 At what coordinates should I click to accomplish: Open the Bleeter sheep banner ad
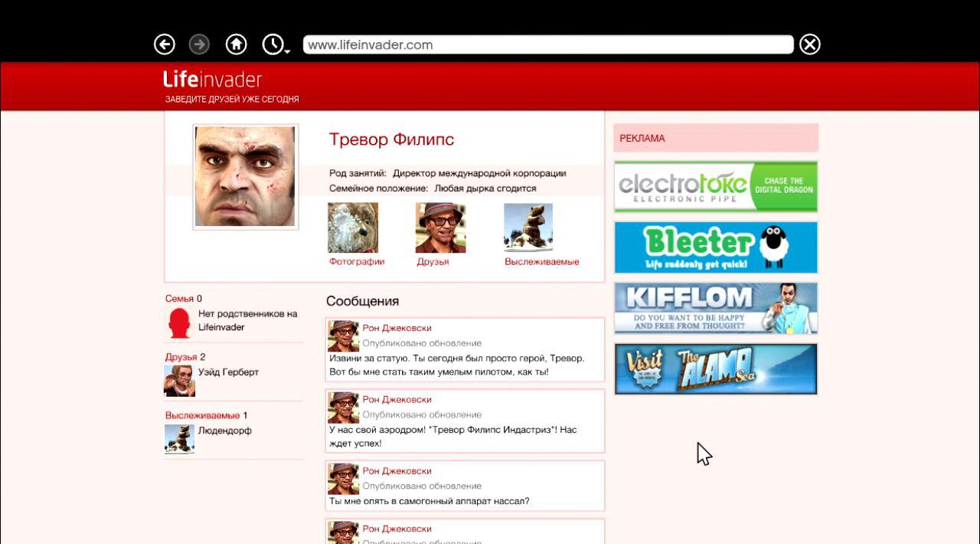click(x=716, y=247)
